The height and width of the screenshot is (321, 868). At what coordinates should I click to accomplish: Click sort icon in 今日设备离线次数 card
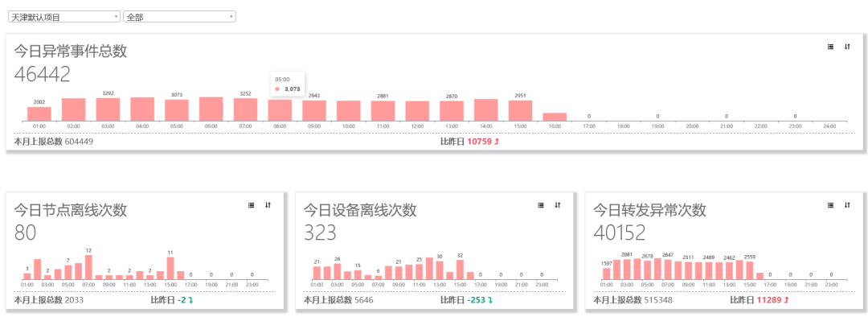(558, 205)
